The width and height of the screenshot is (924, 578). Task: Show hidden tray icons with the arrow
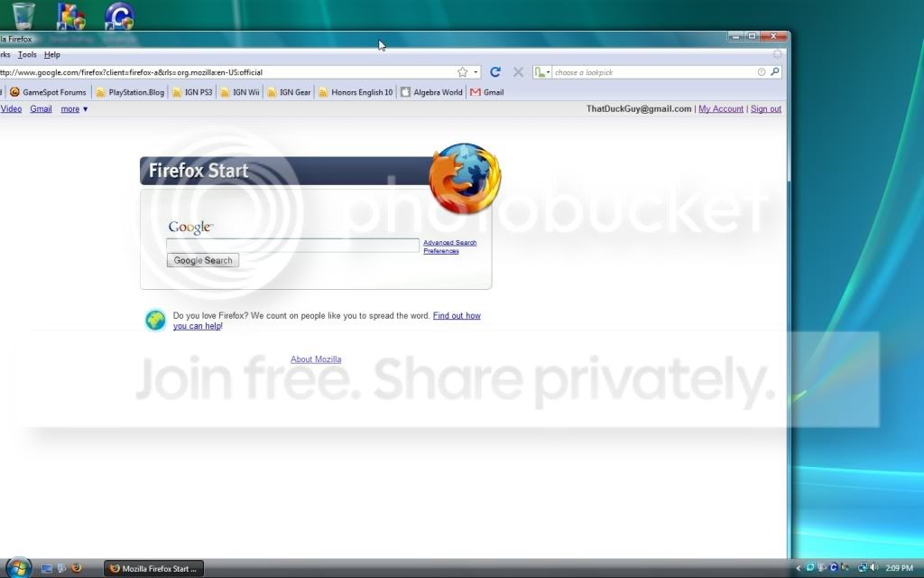pos(799,568)
